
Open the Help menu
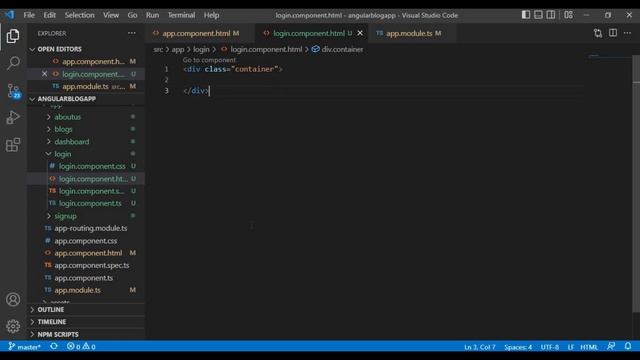(x=211, y=15)
